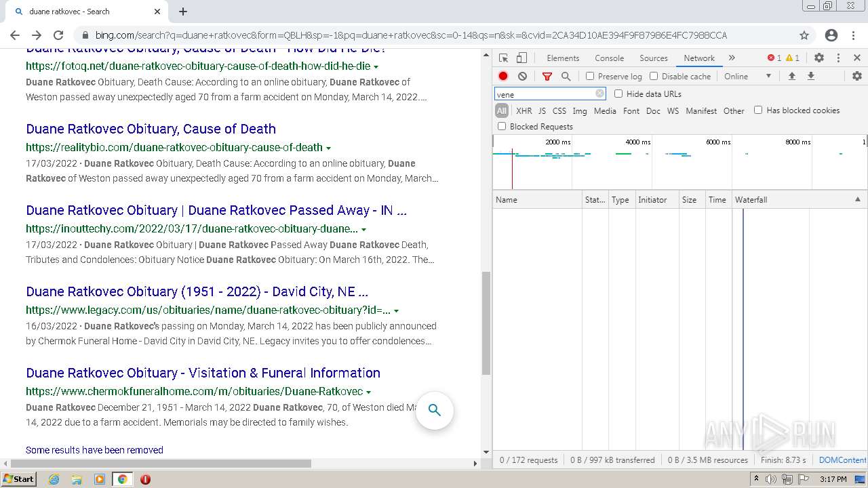Enable the Disable cache checkbox
The height and width of the screenshot is (488, 868).
[x=654, y=77]
